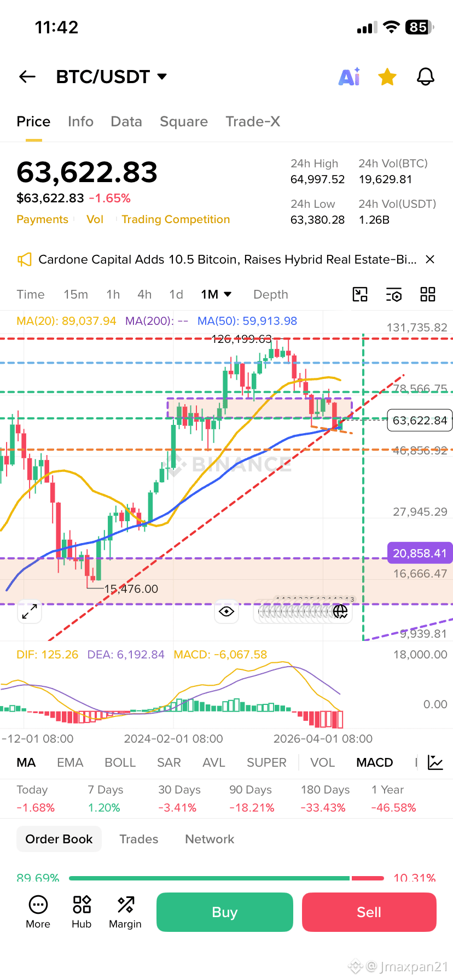This screenshot has height=980, width=453.
Task: Switch to the Trades tab
Action: 139,839
